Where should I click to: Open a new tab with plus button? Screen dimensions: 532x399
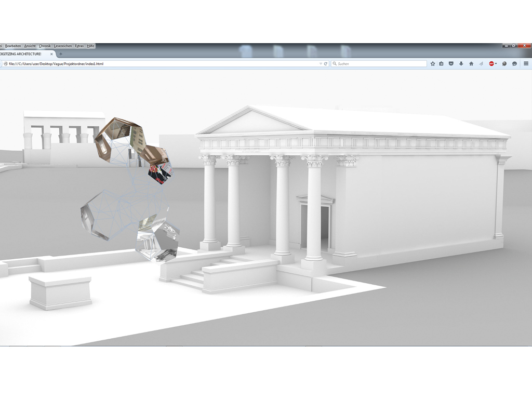tap(60, 54)
